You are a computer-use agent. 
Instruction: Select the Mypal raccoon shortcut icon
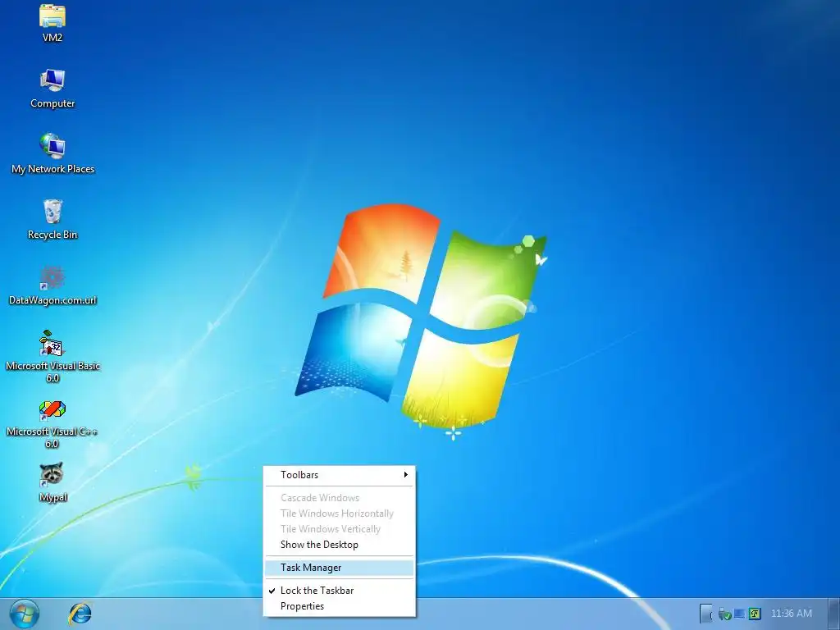click(x=52, y=475)
